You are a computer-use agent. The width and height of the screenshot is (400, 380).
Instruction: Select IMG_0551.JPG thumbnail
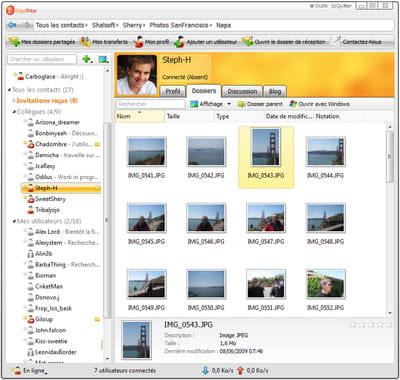266,284
